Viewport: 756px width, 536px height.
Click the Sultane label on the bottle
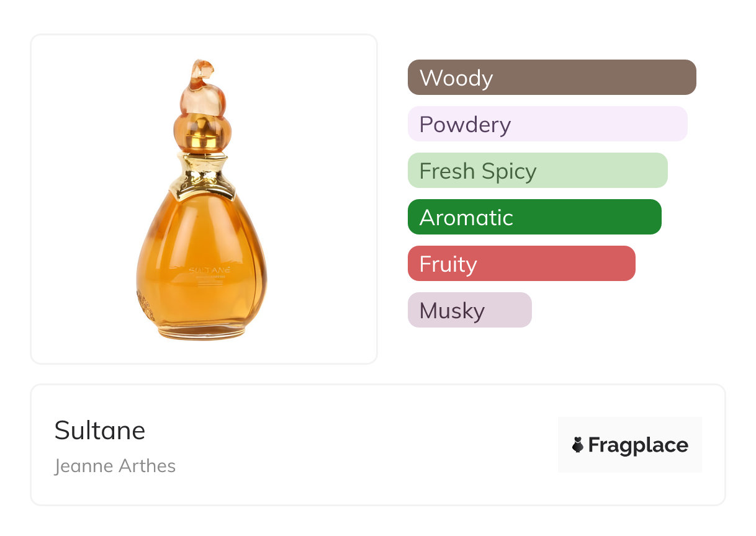209,271
